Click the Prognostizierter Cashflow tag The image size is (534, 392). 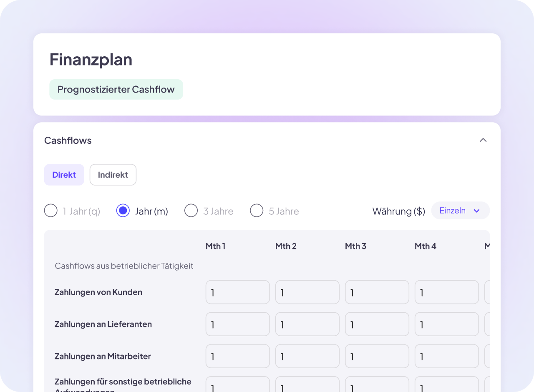(x=116, y=90)
